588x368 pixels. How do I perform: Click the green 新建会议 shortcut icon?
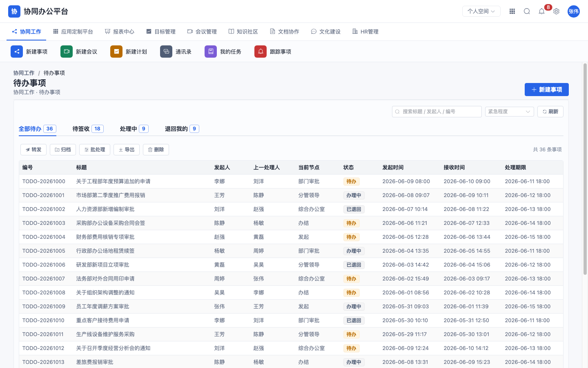(x=67, y=52)
